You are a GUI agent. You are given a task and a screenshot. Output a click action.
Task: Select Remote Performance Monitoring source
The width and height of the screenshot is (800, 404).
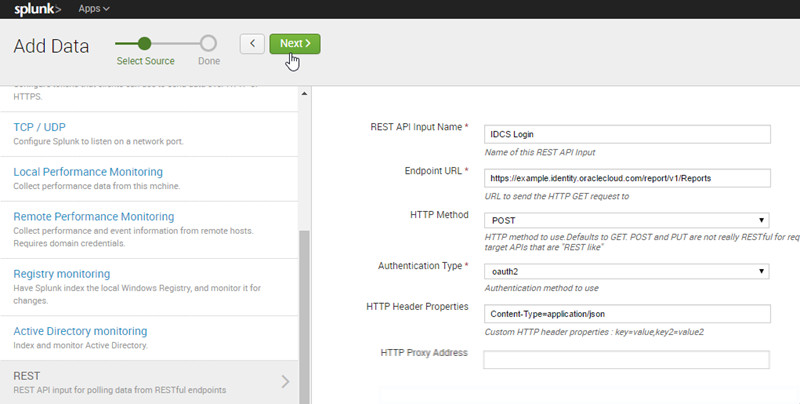pyautogui.click(x=94, y=216)
